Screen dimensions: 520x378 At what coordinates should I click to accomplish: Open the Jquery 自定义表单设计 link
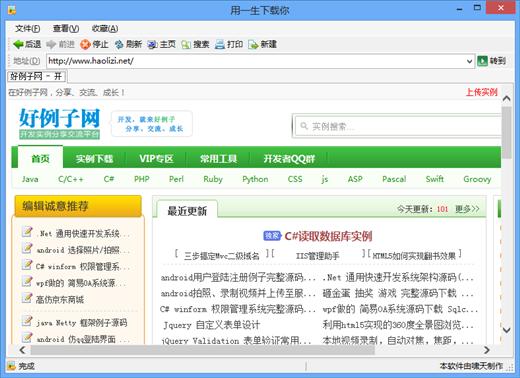point(211,325)
